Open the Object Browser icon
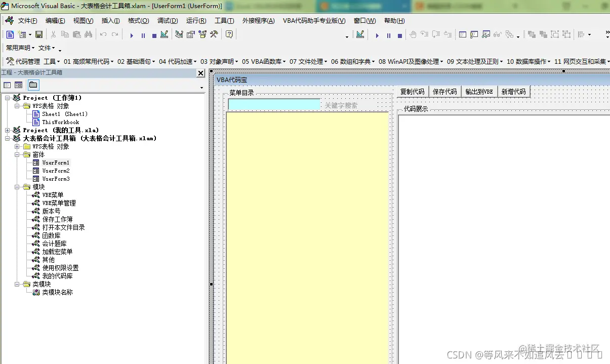The width and height of the screenshot is (610, 364). (x=202, y=34)
